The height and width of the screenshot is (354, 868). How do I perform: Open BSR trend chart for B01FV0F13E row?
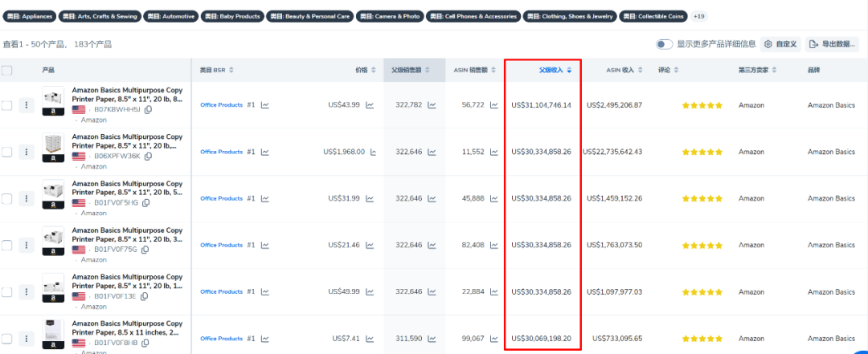pos(265,291)
